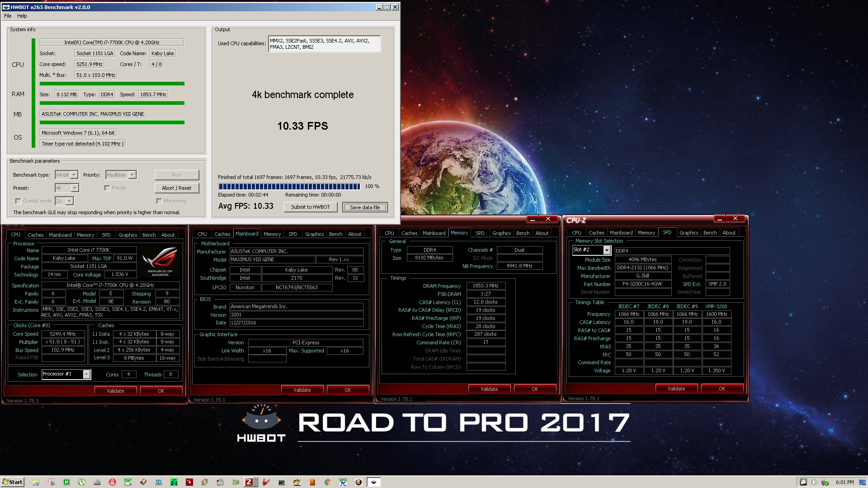Launch uTorrent from the taskbar
The height and width of the screenshot is (488, 868).
click(x=82, y=482)
